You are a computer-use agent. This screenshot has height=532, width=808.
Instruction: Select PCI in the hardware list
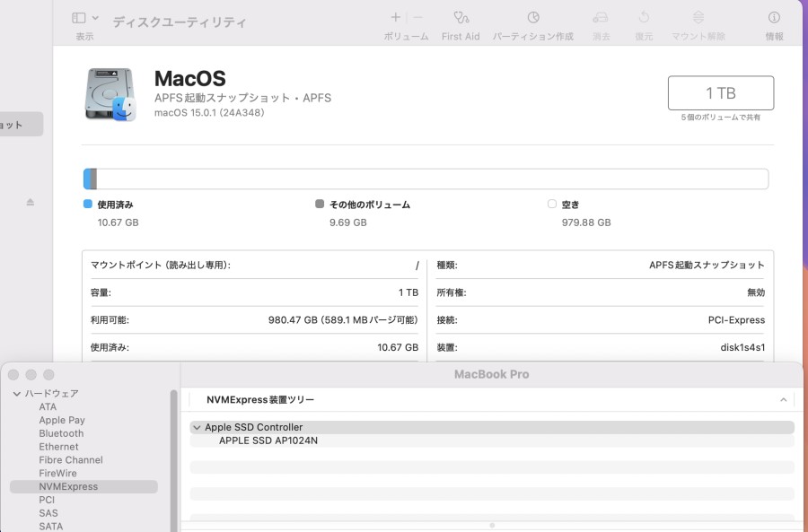pyautogui.click(x=47, y=500)
